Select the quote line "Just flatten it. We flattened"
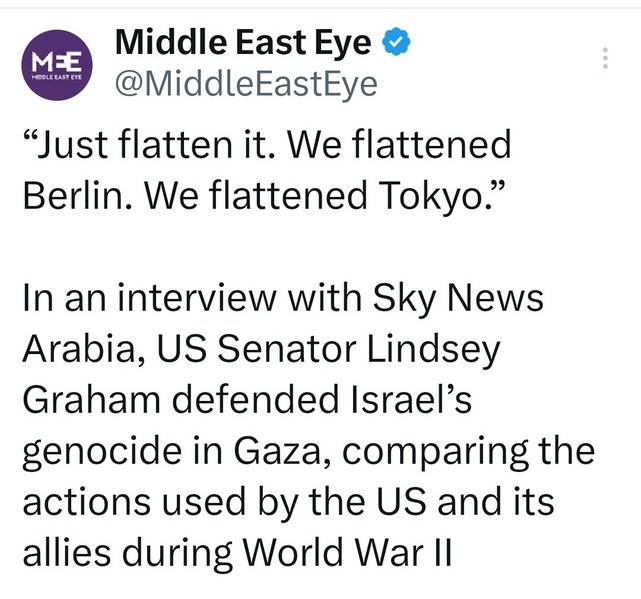Screen dimensions: 641x599 [x=267, y=146]
